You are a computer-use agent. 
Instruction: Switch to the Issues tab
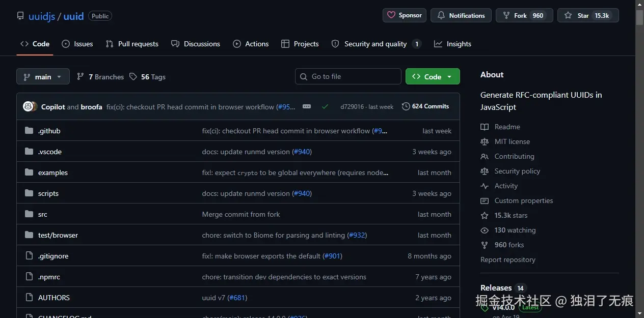pos(77,44)
